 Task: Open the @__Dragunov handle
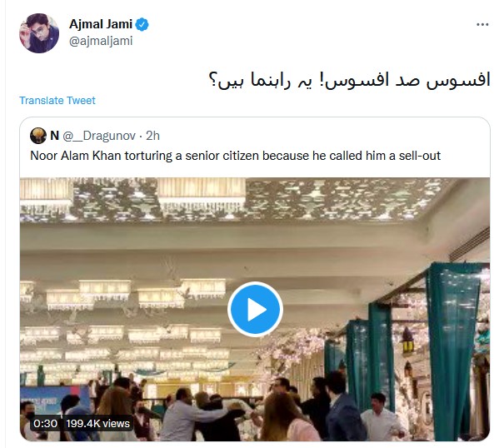[x=99, y=136]
